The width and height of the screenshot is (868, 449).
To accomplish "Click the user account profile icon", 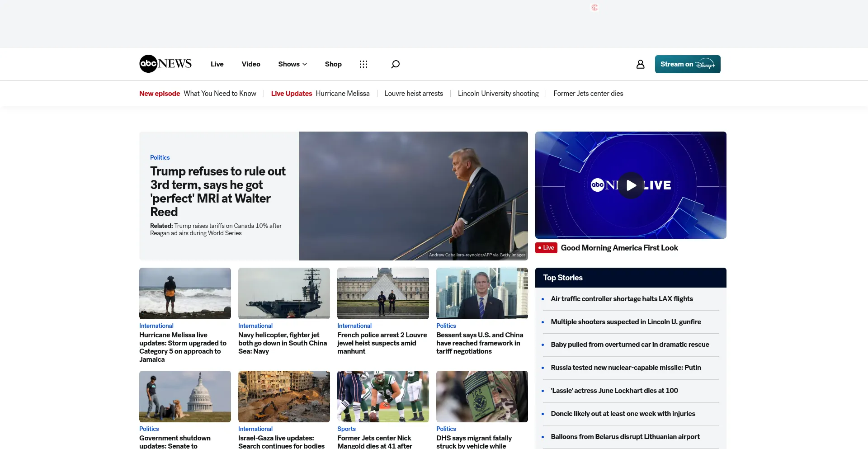I will [640, 64].
